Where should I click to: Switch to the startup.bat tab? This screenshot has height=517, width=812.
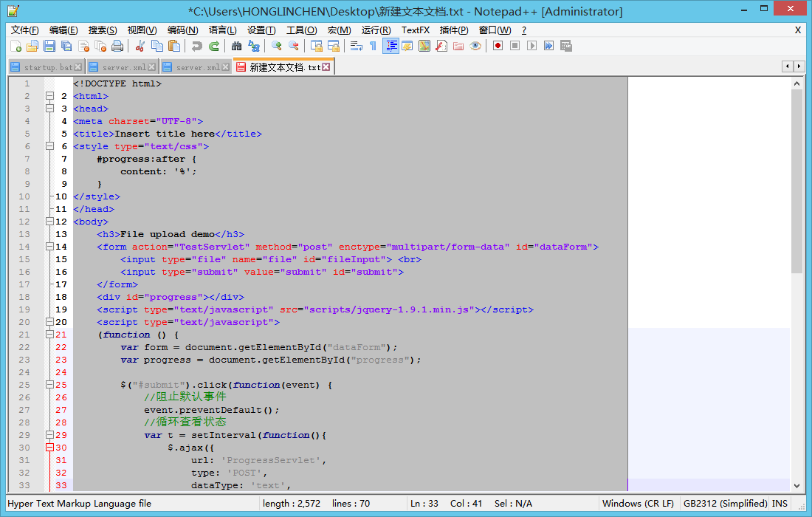[48, 67]
